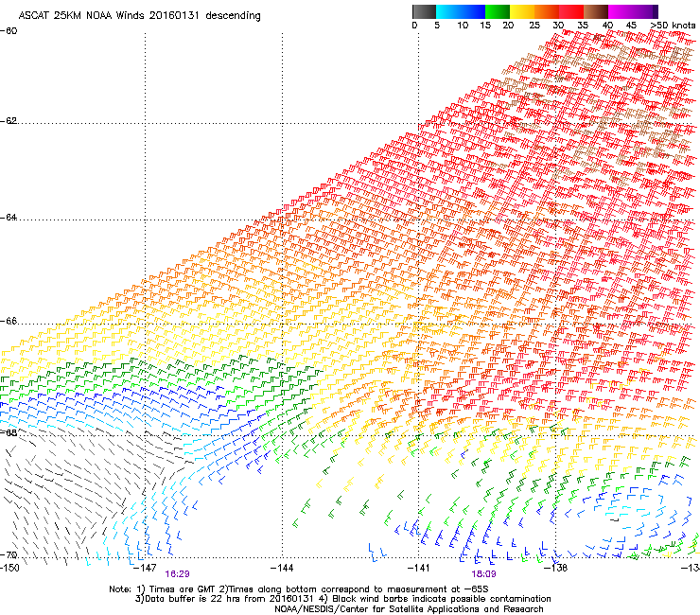Click the purple 18:09 time marker

pos(484,574)
